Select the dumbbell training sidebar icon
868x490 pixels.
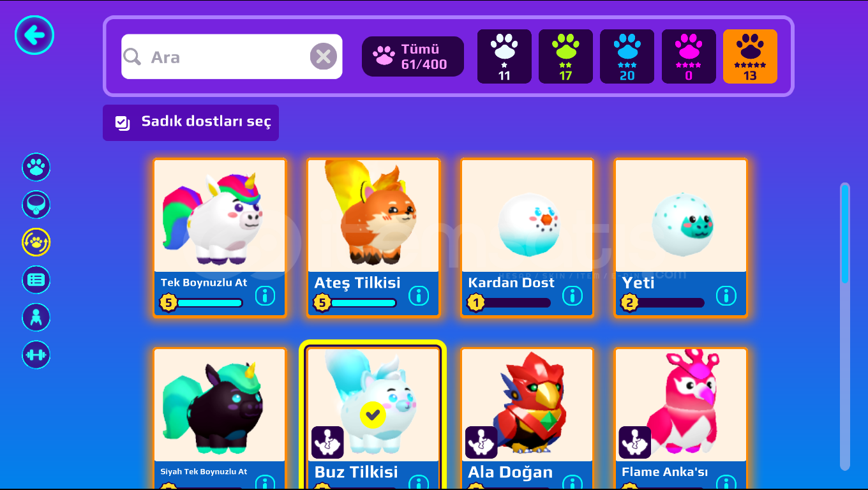[x=36, y=355]
